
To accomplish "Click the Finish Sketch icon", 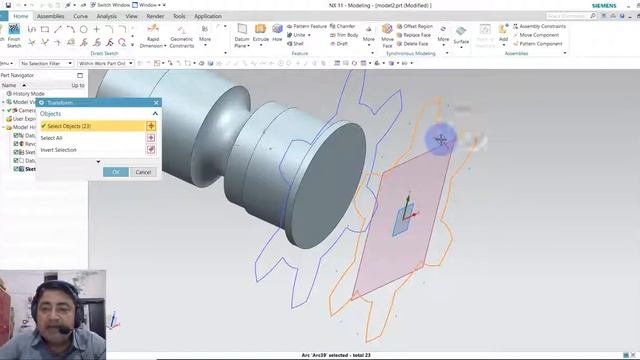I will pyautogui.click(x=14, y=29).
